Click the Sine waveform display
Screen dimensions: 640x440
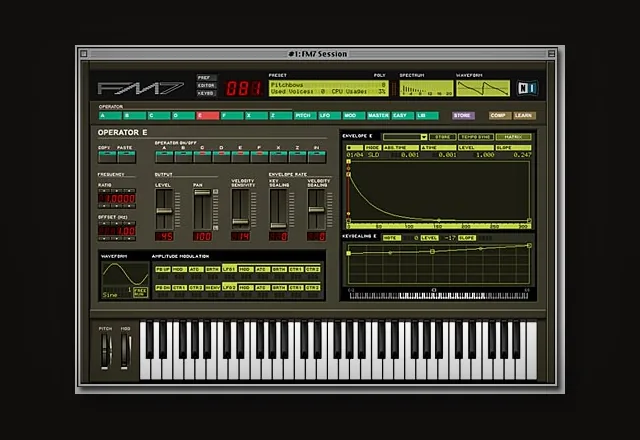pyautogui.click(x=125, y=274)
